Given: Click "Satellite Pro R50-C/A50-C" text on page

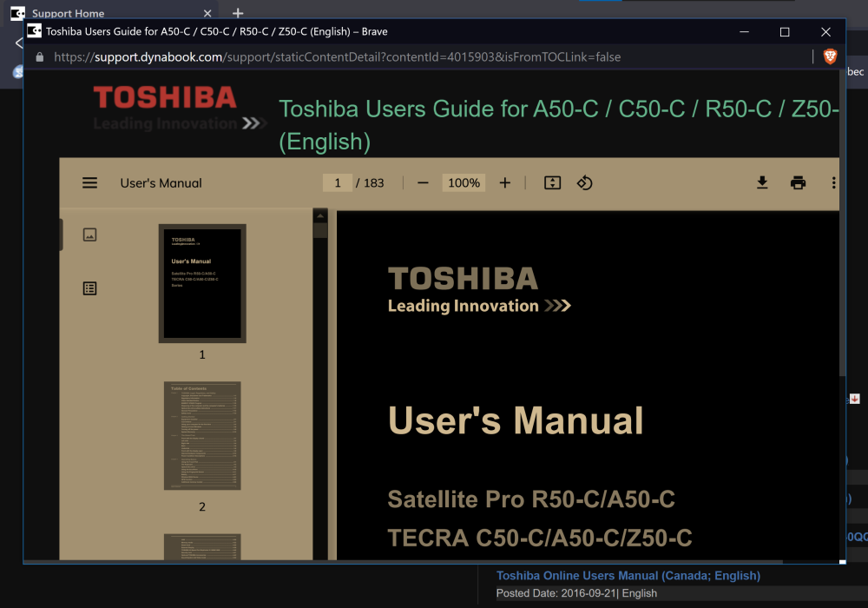Looking at the screenshot, I should click(x=531, y=499).
